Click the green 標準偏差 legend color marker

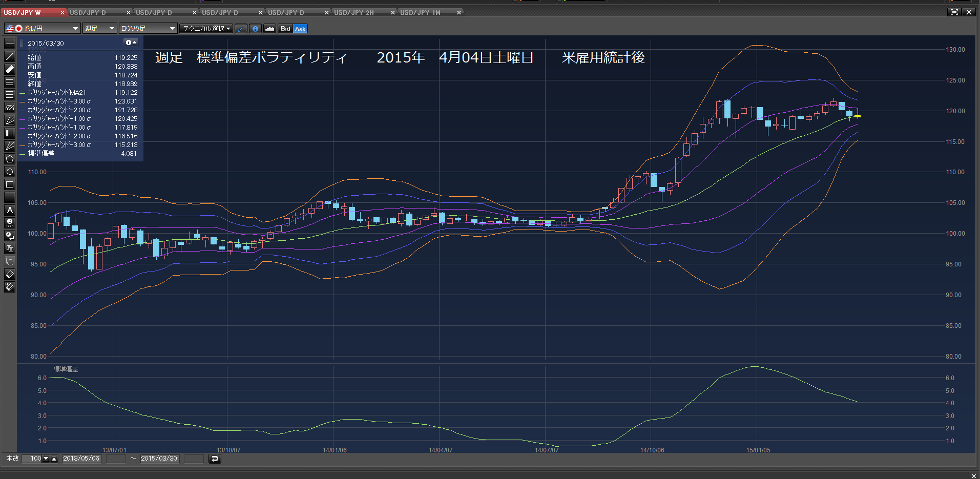point(22,154)
